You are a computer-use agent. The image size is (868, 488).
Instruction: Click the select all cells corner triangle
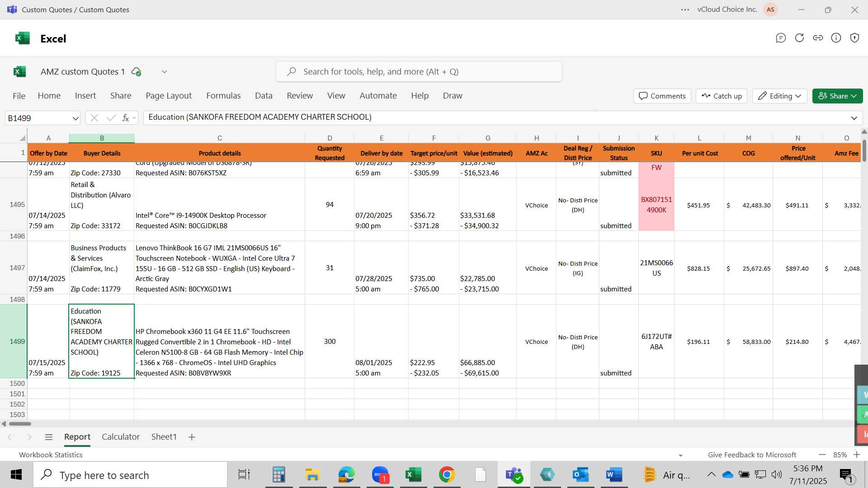tap(22, 138)
